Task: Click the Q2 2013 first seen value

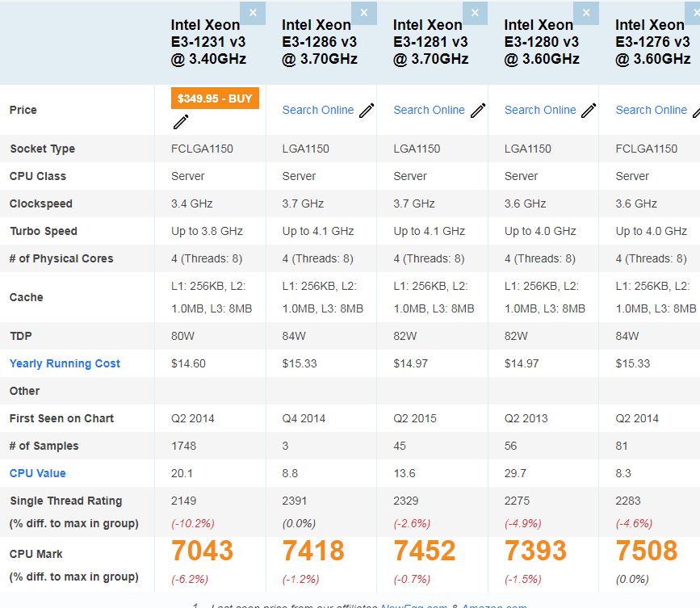Action: coord(526,418)
